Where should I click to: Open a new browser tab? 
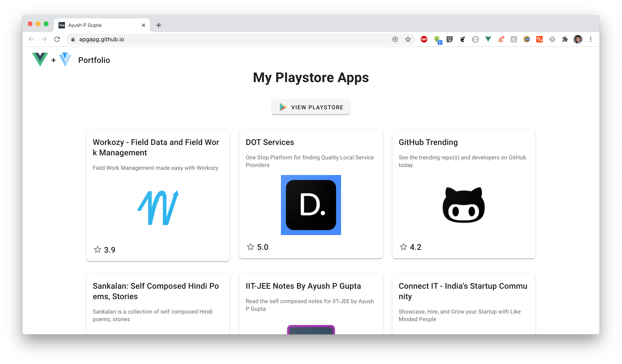click(159, 25)
